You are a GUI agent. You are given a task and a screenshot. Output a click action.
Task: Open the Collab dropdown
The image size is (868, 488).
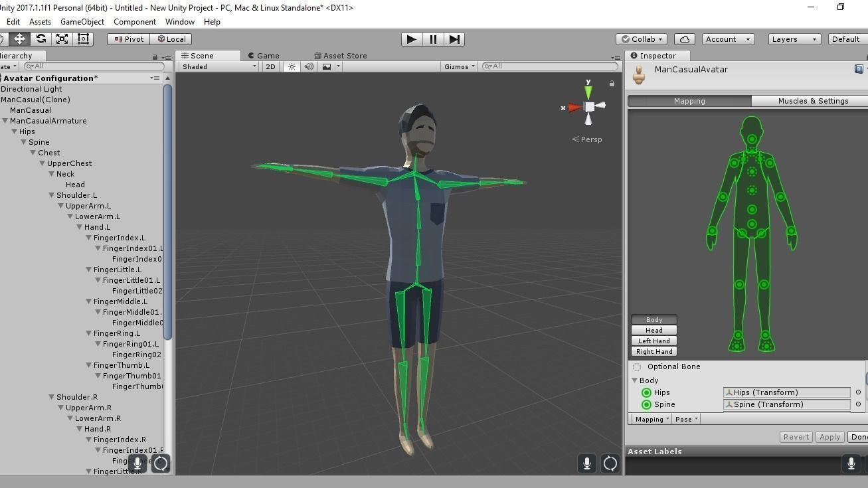(642, 39)
